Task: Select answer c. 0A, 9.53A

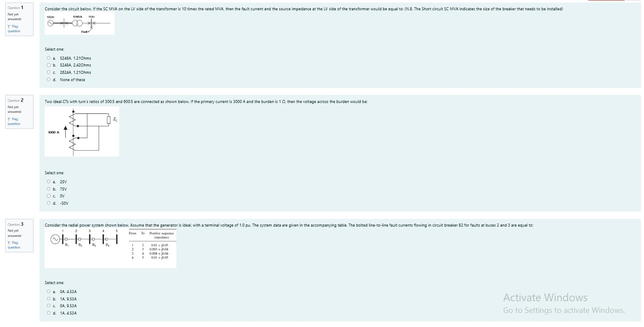Action: [x=49, y=306]
